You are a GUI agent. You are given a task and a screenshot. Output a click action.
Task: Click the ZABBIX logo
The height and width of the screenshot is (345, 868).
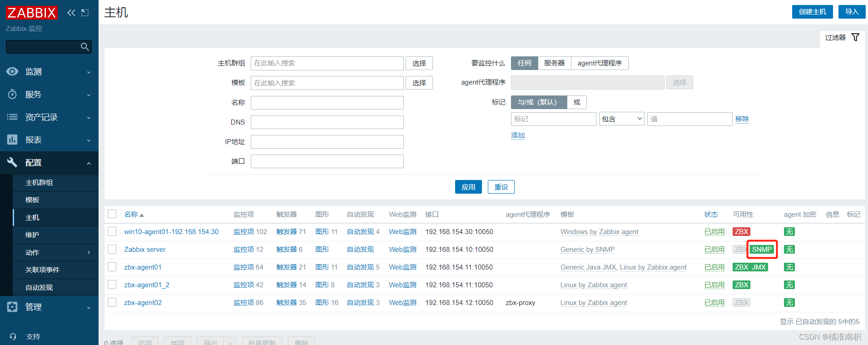31,13
